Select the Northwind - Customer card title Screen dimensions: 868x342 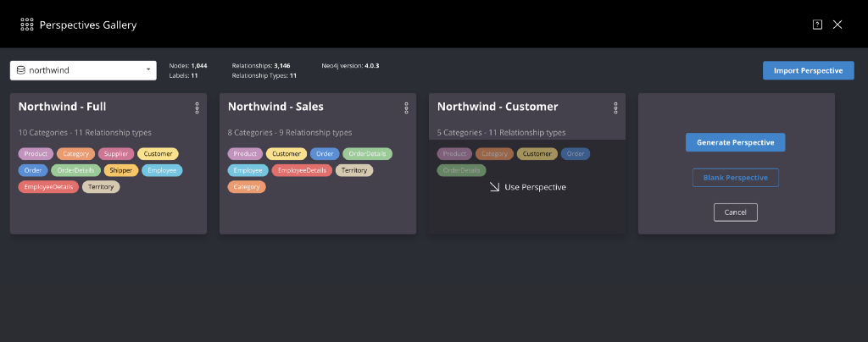tap(498, 106)
